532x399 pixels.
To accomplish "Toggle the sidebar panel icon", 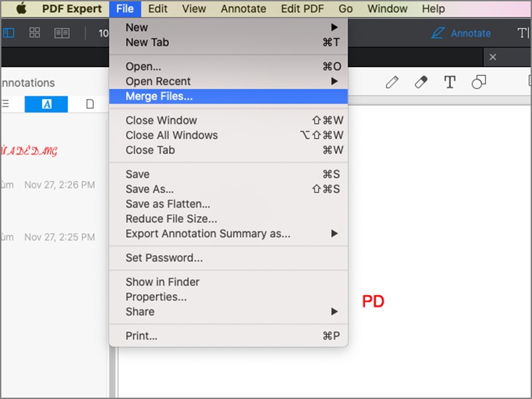I will coord(9,33).
